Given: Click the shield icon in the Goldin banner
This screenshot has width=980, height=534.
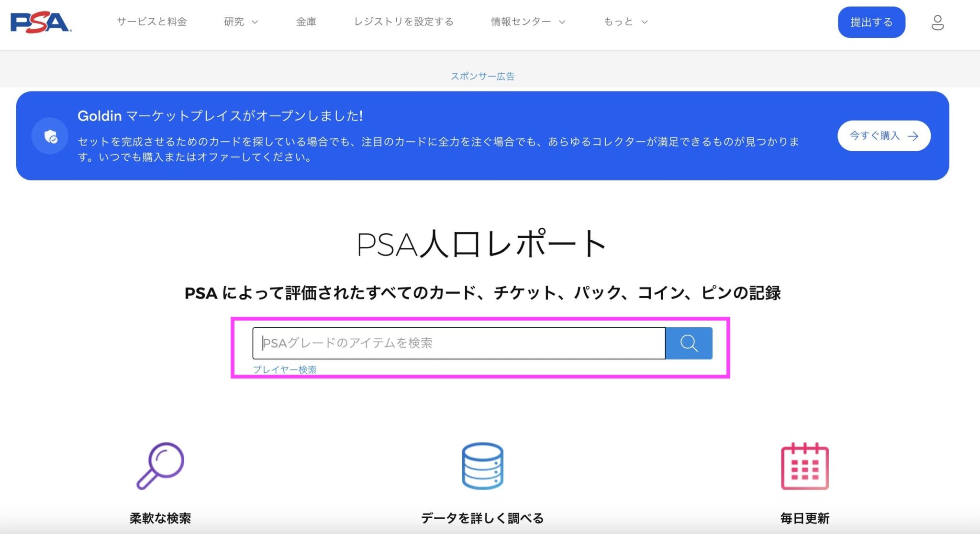Looking at the screenshot, I should 50,135.
